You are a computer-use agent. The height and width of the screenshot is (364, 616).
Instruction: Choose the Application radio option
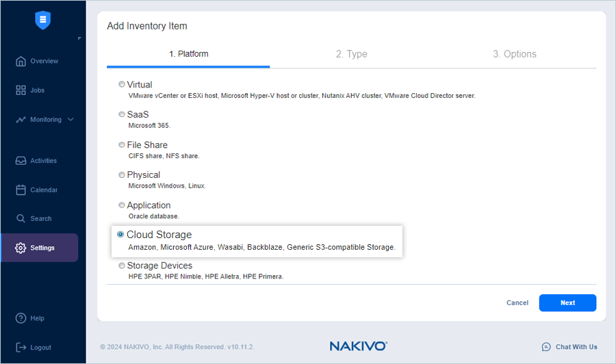(x=122, y=205)
